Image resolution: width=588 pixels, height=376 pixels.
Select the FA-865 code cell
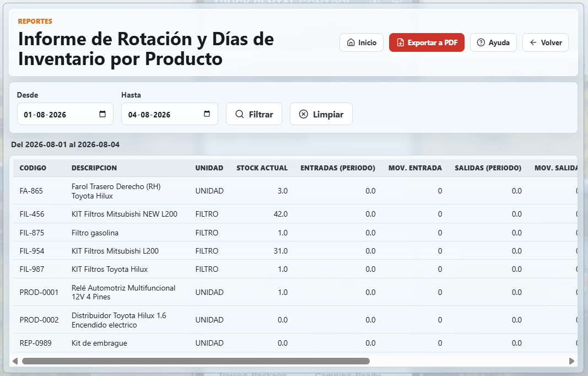[x=31, y=191]
